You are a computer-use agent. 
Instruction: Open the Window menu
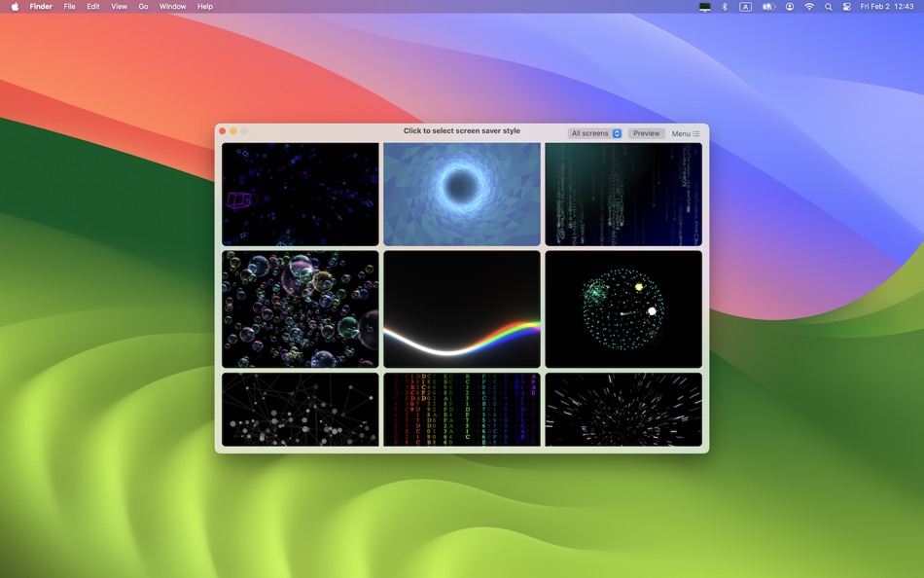pyautogui.click(x=173, y=7)
